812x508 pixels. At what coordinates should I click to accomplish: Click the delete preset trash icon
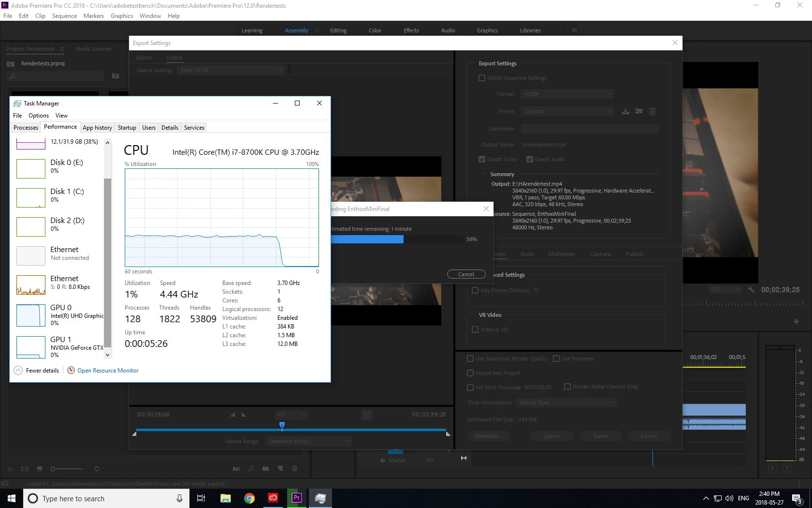tap(652, 111)
